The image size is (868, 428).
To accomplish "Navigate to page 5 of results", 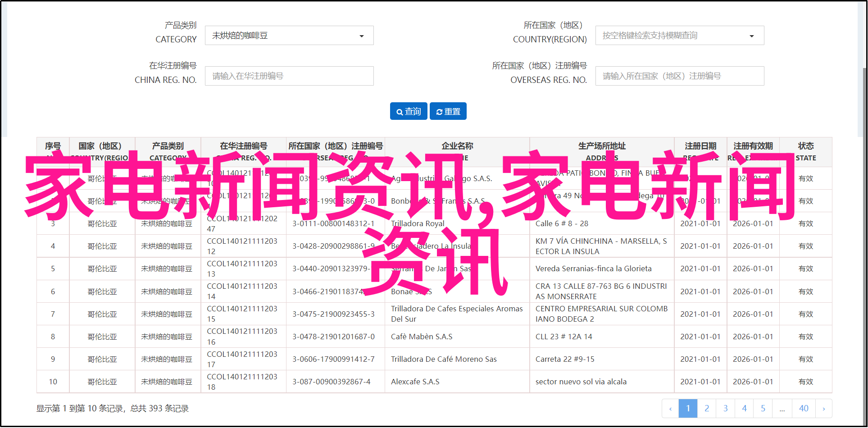I will (x=763, y=409).
